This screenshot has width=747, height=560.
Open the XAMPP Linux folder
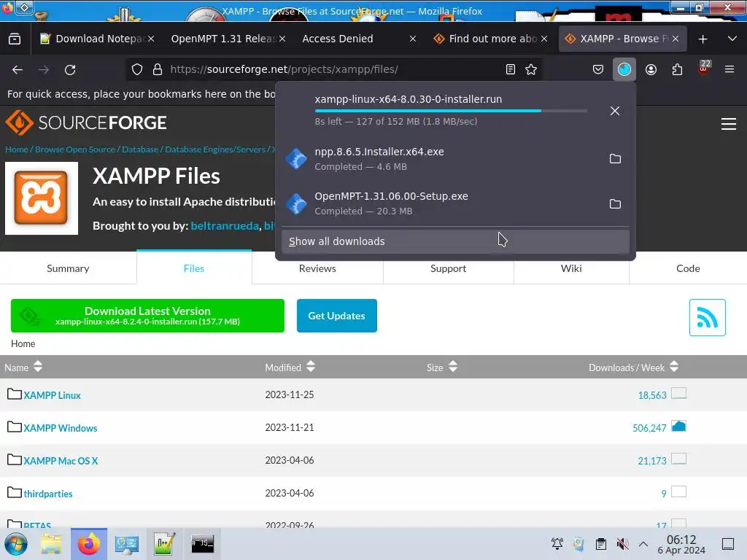pyautogui.click(x=52, y=395)
